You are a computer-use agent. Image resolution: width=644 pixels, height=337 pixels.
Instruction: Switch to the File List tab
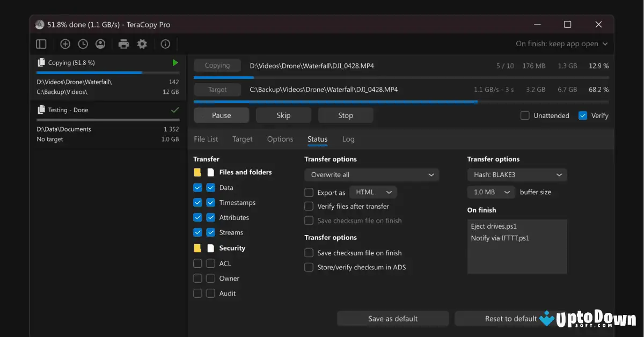(x=206, y=139)
